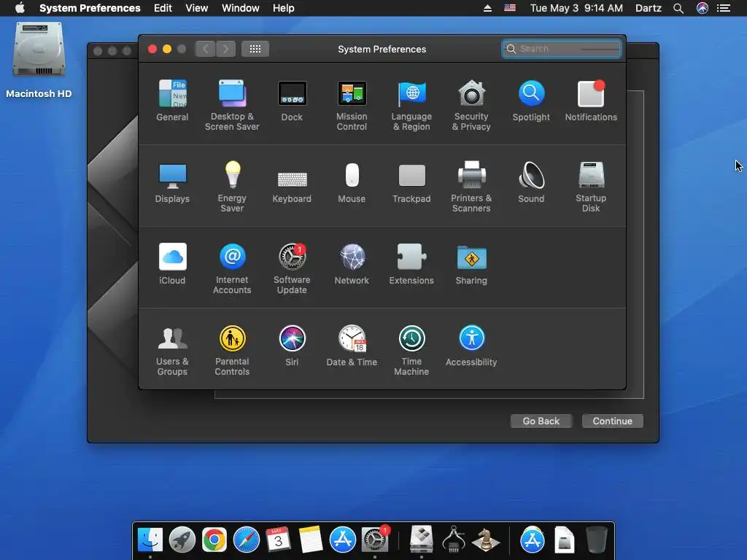Click the eject icon in menu bar

coord(487,8)
